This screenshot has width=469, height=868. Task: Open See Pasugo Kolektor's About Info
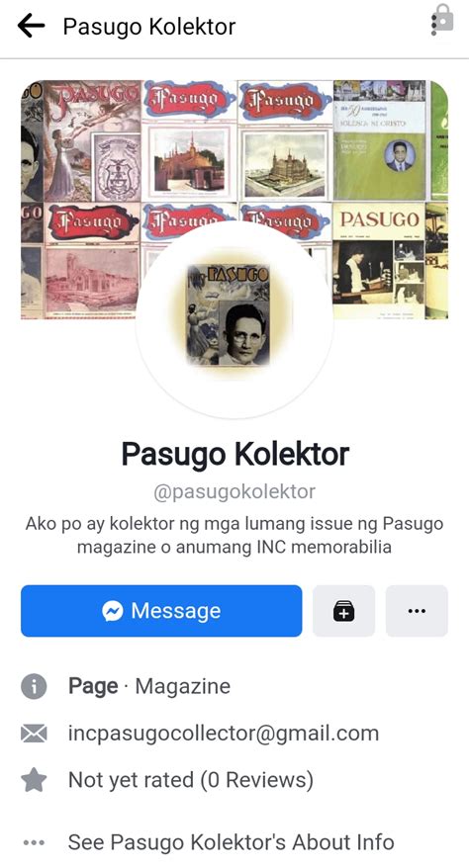pos(231,842)
